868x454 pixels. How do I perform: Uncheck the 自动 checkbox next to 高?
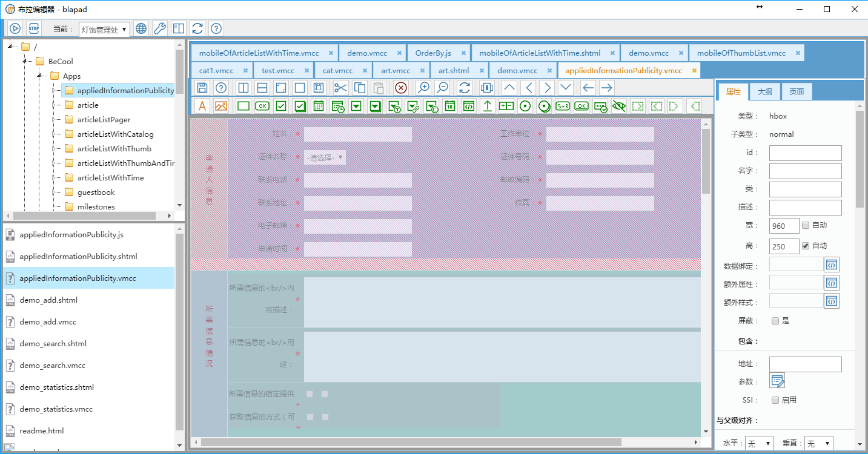(x=806, y=246)
